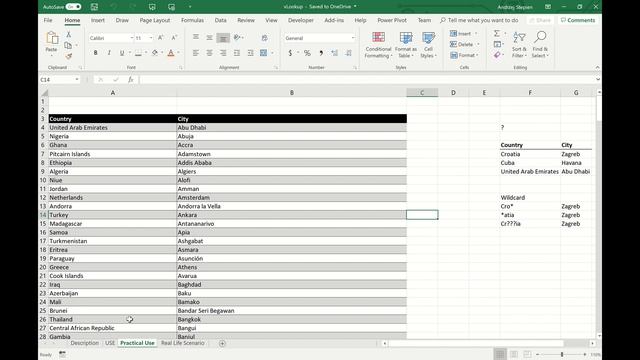Screen dimensions: 640x360
Task: Switch to the Power Pivot ribbon tab
Action: pyautogui.click(x=392, y=20)
